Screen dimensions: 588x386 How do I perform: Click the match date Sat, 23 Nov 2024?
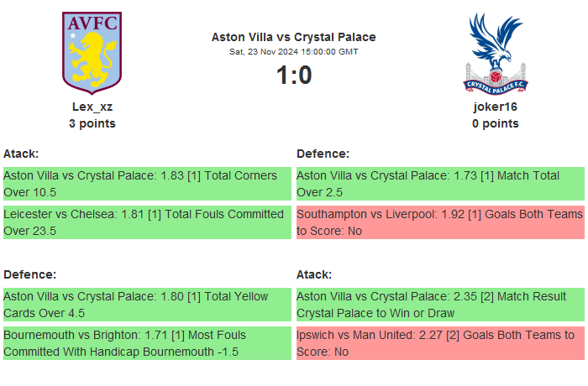point(293,52)
